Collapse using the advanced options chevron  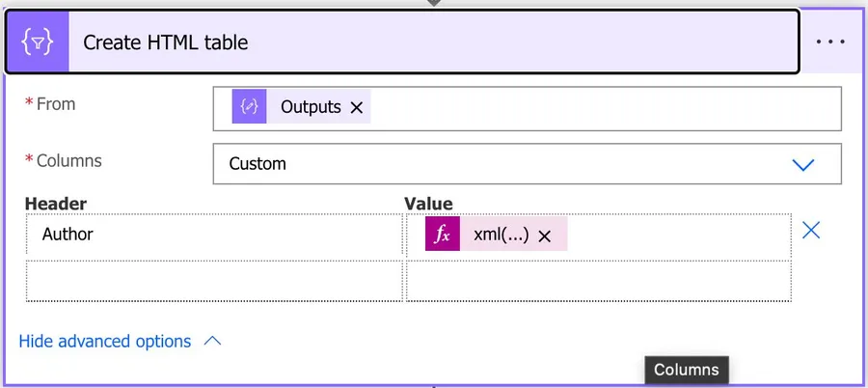coord(213,342)
